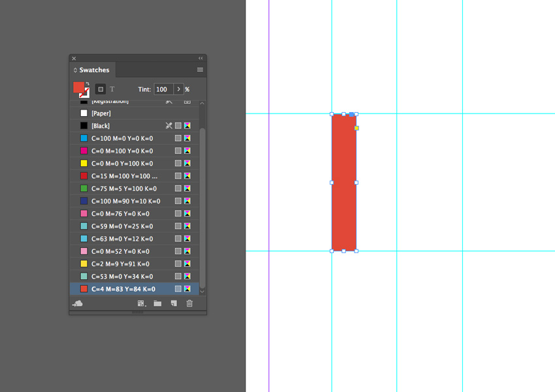Viewport: 555px width, 392px height.
Task: Delete the selected swatch with trash icon
Action: (x=189, y=303)
